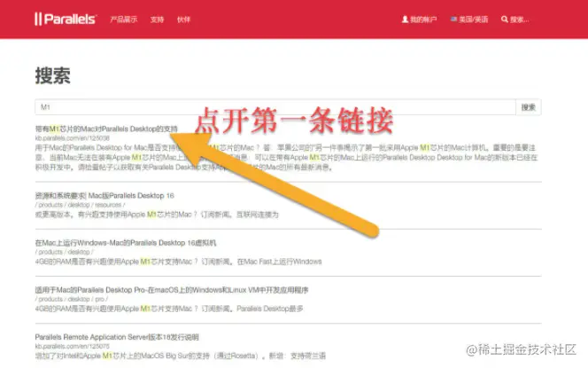Focus the header 搜索... field
588x368 pixels.
point(520,20)
